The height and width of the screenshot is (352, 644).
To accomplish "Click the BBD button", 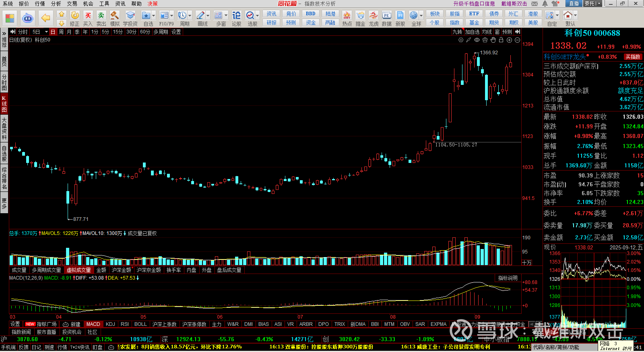I will 311,14.
